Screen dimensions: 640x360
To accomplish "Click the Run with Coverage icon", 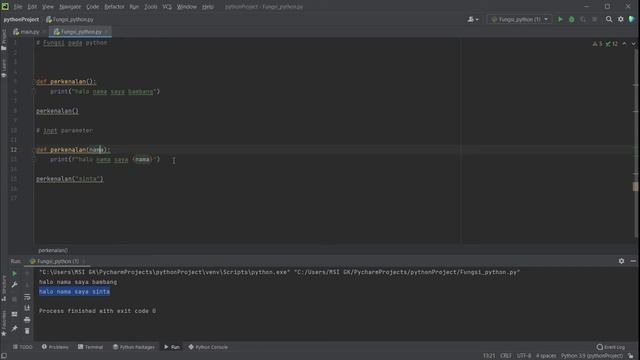I will coord(583,19).
